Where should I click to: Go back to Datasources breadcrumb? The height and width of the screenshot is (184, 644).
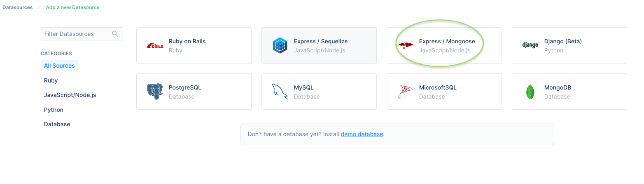(18, 7)
